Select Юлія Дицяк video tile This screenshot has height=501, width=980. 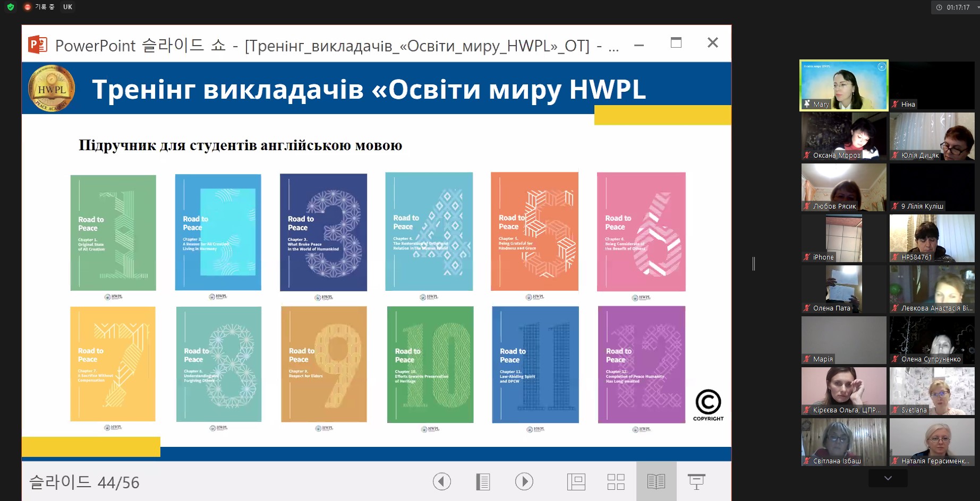point(932,136)
